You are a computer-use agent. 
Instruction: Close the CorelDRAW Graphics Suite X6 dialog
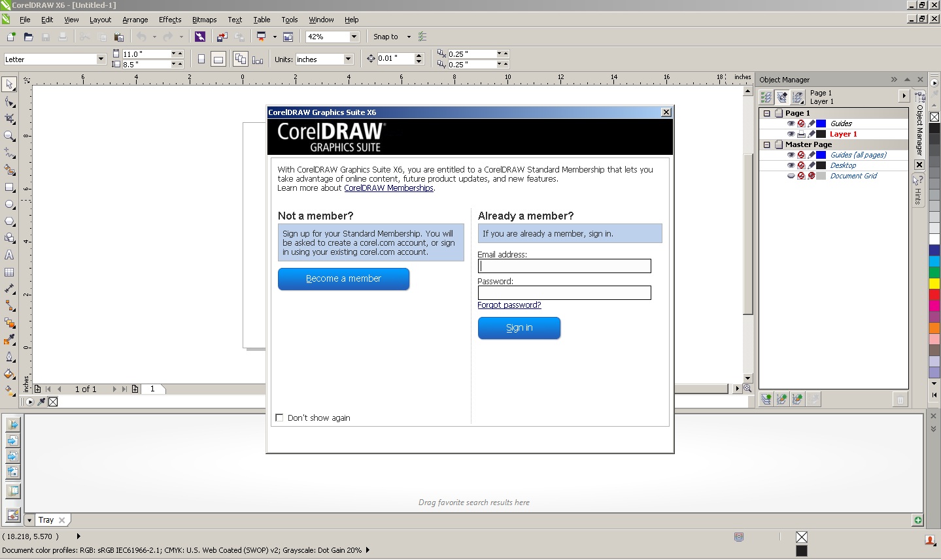coord(666,112)
